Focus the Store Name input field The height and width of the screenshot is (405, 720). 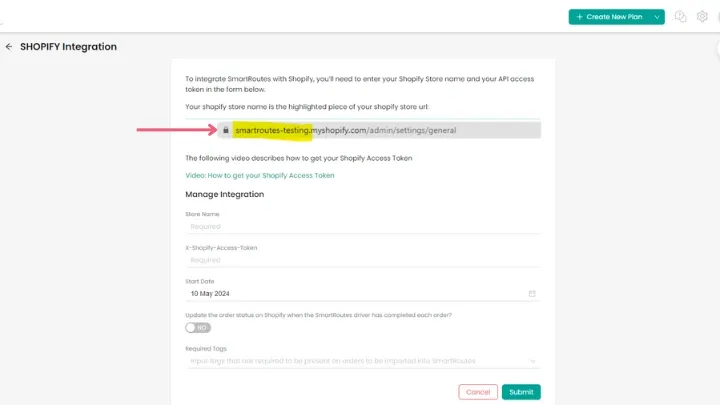pyautogui.click(x=362, y=226)
